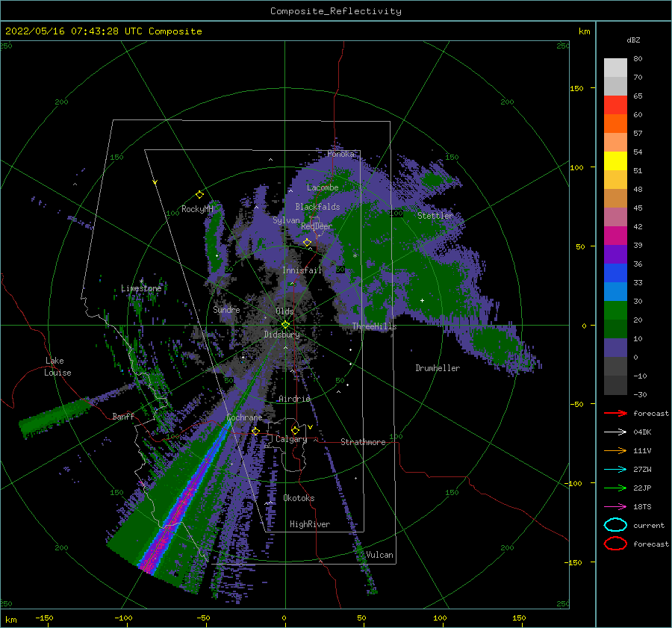Click the yellow diamond marker below Cochrane
The width and height of the screenshot is (672, 628).
tap(255, 431)
